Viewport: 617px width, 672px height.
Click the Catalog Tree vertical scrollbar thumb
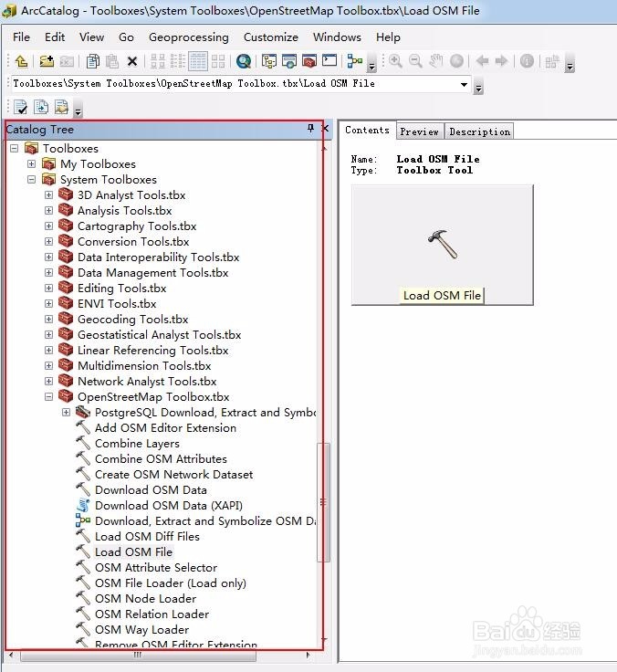point(324,501)
